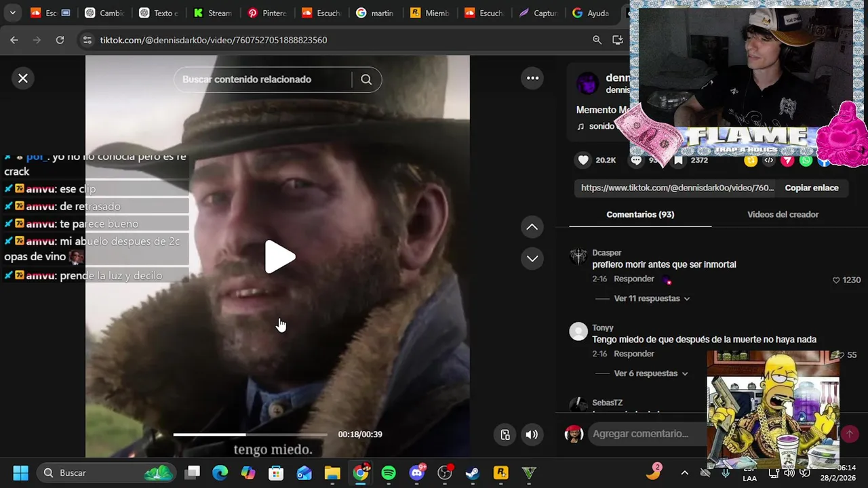Toggle the picture-in-picture player icon
The image size is (868, 488).
(x=505, y=434)
